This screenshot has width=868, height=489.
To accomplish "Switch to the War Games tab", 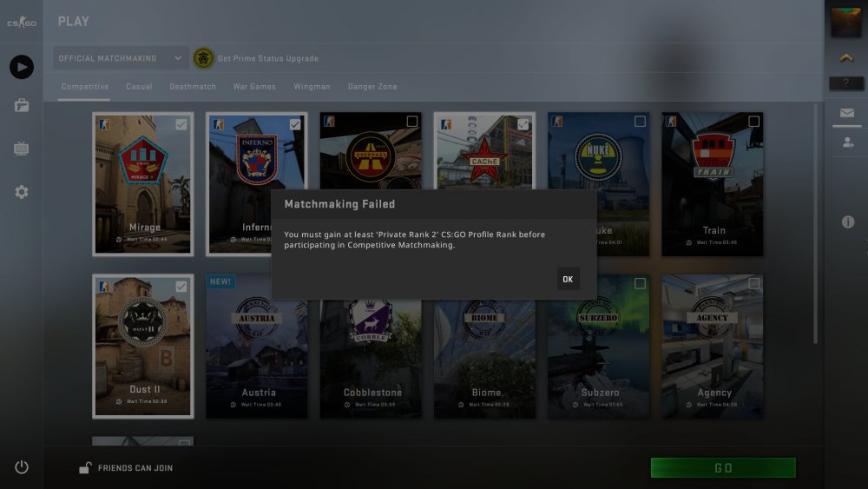I will pyautogui.click(x=254, y=86).
